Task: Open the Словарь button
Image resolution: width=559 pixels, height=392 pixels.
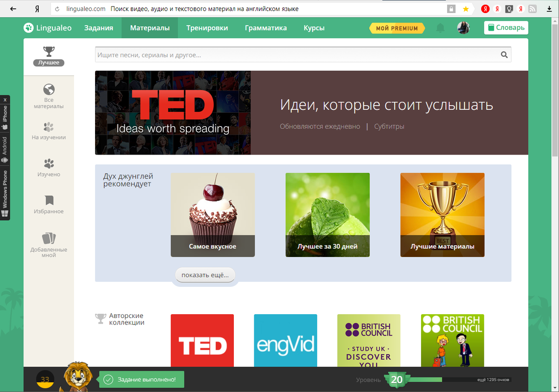Action: tap(506, 27)
